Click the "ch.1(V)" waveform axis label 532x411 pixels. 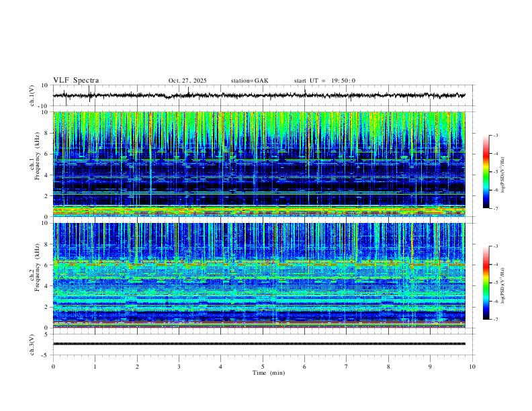click(32, 95)
